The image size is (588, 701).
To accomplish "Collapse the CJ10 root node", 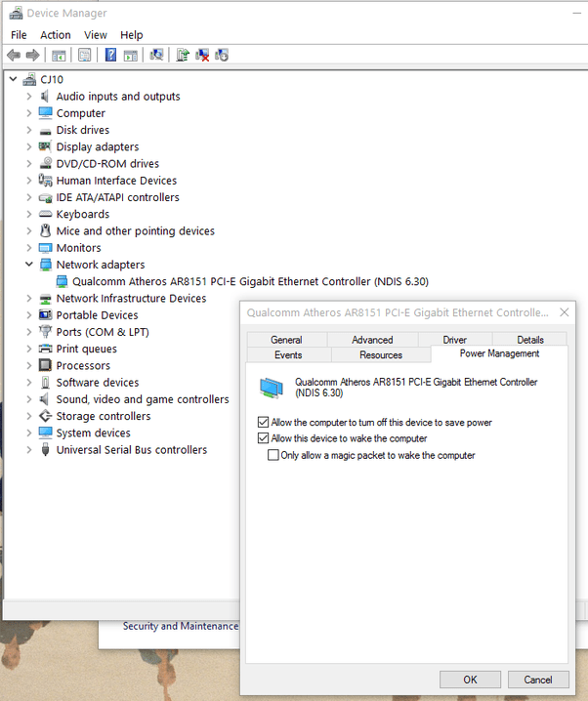I will tap(13, 79).
